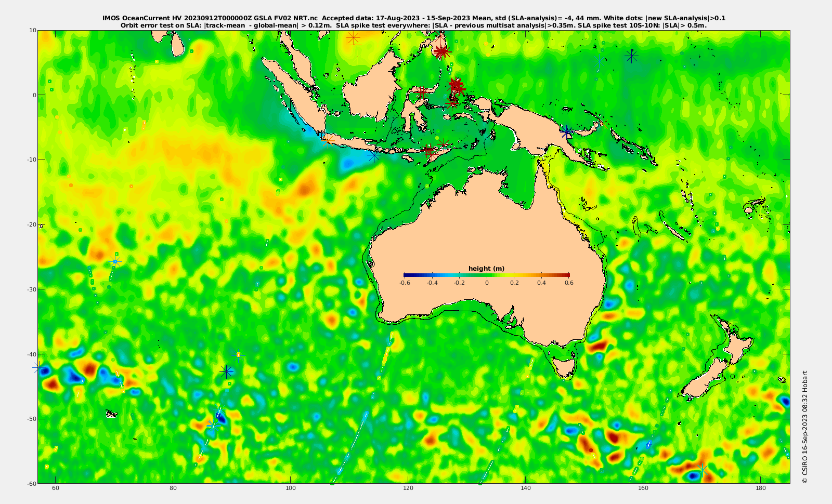Click New Zealand's South Island on the map

(x=705, y=378)
